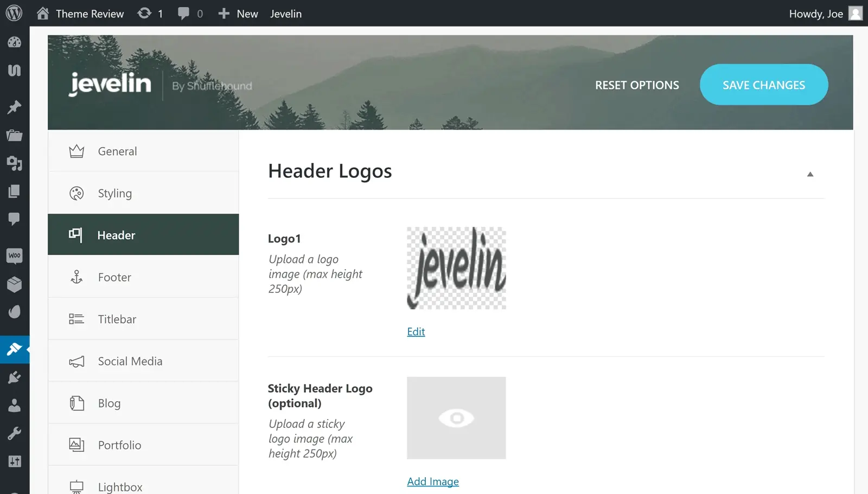Edit the Logo1 image
The height and width of the screenshot is (494, 868).
pyautogui.click(x=416, y=331)
